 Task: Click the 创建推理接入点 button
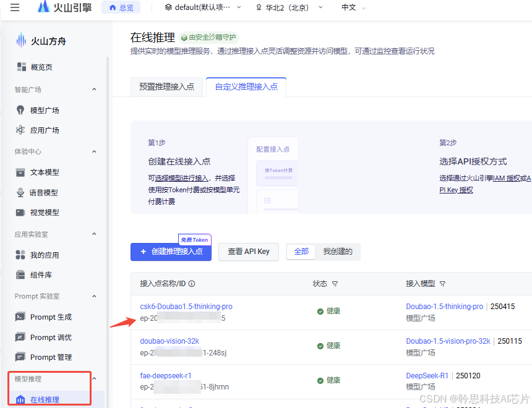171,252
